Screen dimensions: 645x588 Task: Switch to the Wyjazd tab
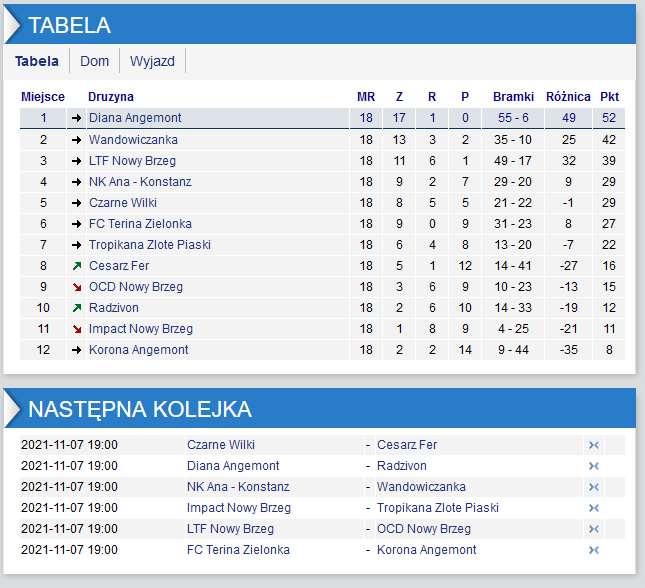point(152,61)
